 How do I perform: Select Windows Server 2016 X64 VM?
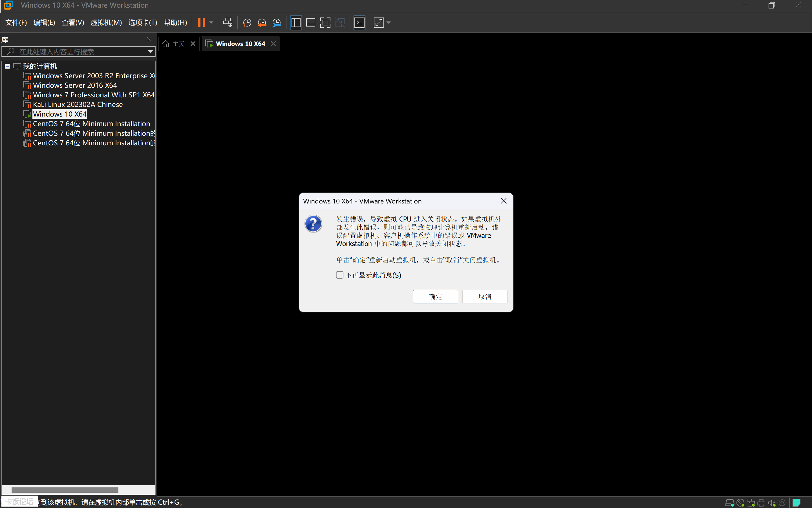pos(75,85)
